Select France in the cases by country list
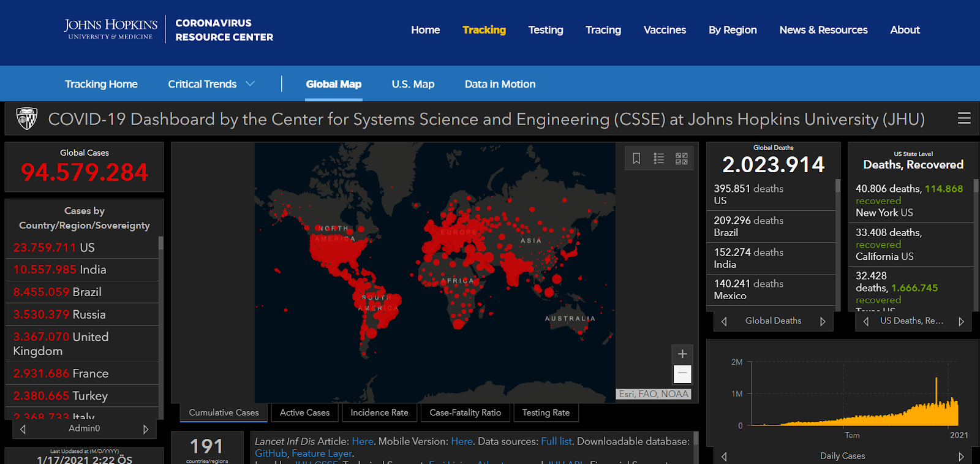 (x=82, y=373)
